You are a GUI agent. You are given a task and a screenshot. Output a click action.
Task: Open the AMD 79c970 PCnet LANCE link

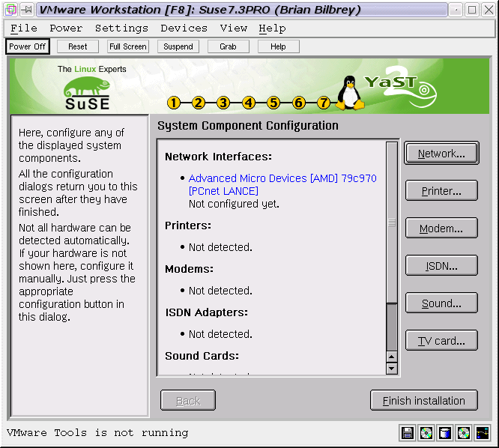282,184
